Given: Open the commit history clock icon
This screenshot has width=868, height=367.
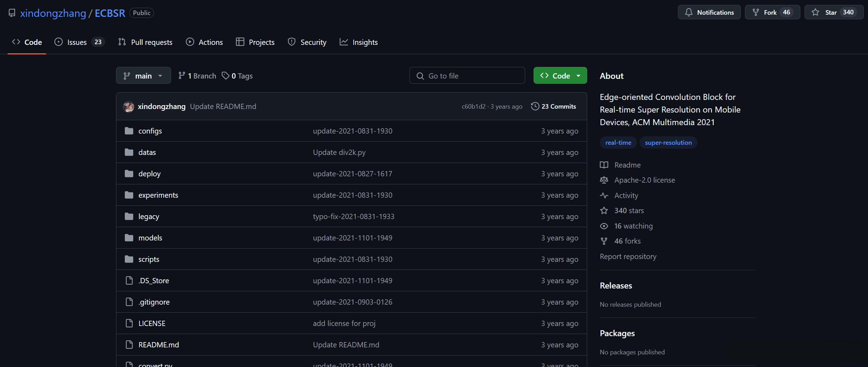Looking at the screenshot, I should [x=535, y=106].
